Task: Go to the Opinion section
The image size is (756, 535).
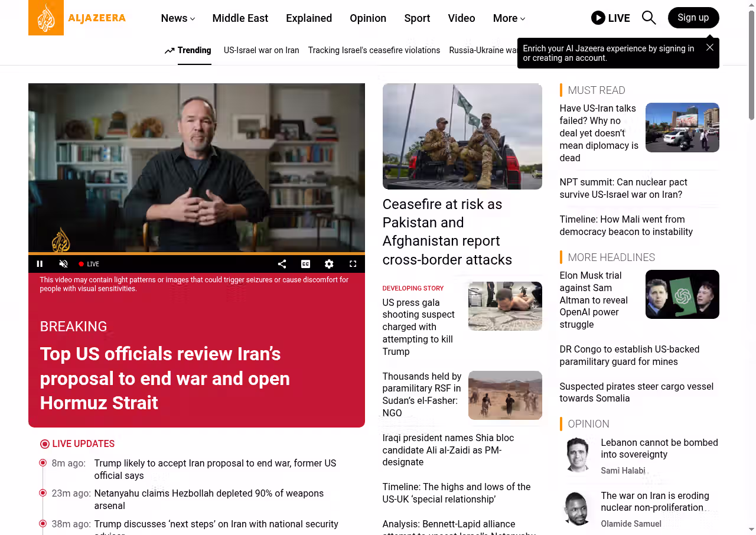Action: [367, 18]
